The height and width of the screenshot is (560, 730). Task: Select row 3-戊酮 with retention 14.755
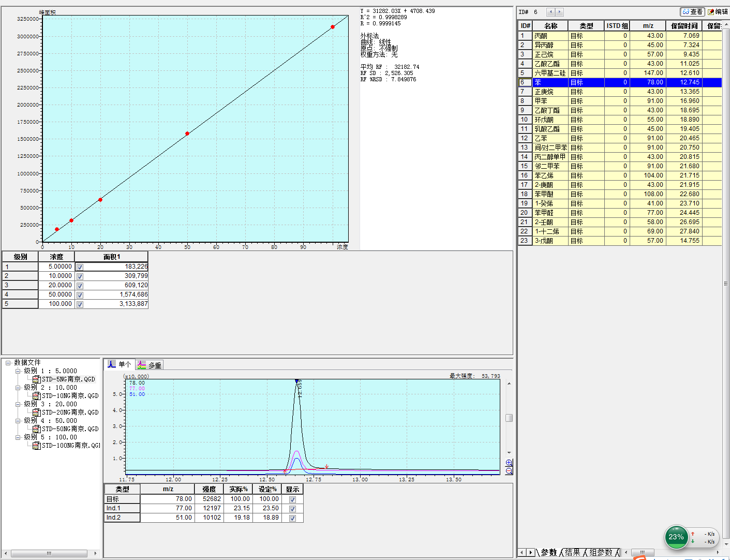[620, 241]
